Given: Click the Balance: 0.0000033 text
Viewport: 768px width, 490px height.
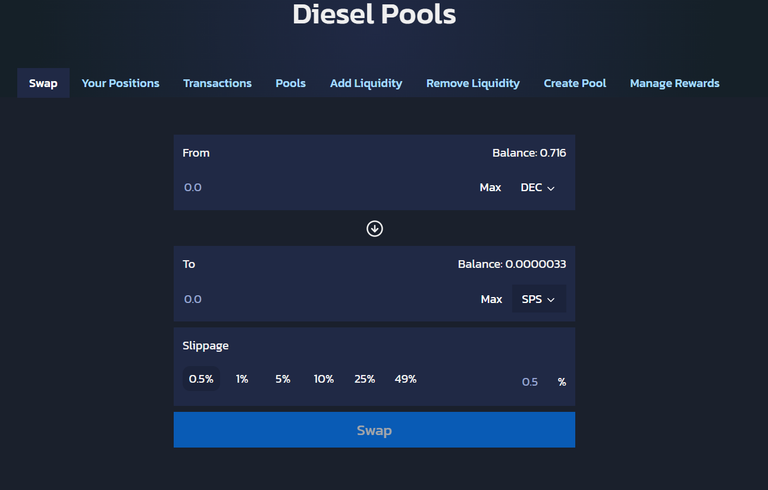Looking at the screenshot, I should pos(512,264).
